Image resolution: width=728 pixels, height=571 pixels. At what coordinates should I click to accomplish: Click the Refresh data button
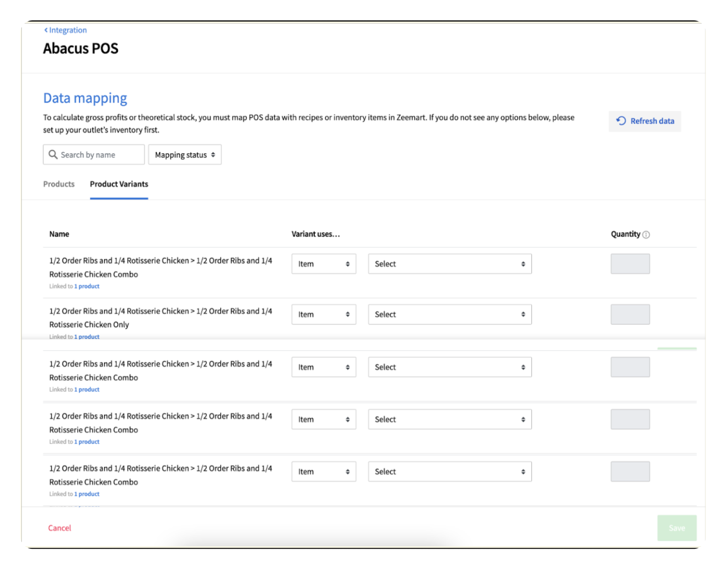645,121
